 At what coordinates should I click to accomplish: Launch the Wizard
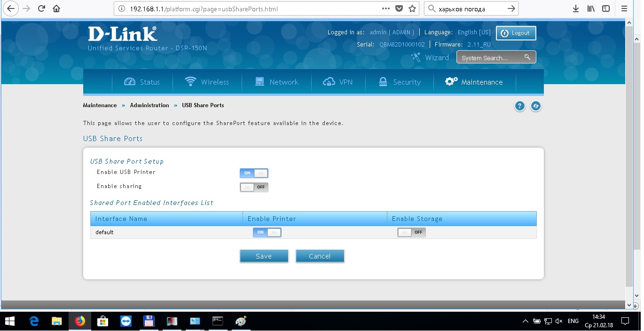pyautogui.click(x=430, y=57)
